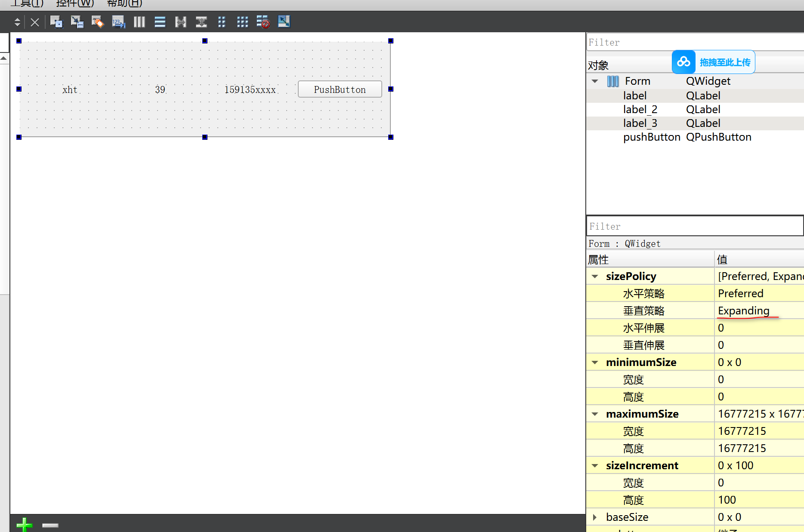The height and width of the screenshot is (532, 804).
Task: Click the left scrollbar up arrow
Action: click(4, 58)
